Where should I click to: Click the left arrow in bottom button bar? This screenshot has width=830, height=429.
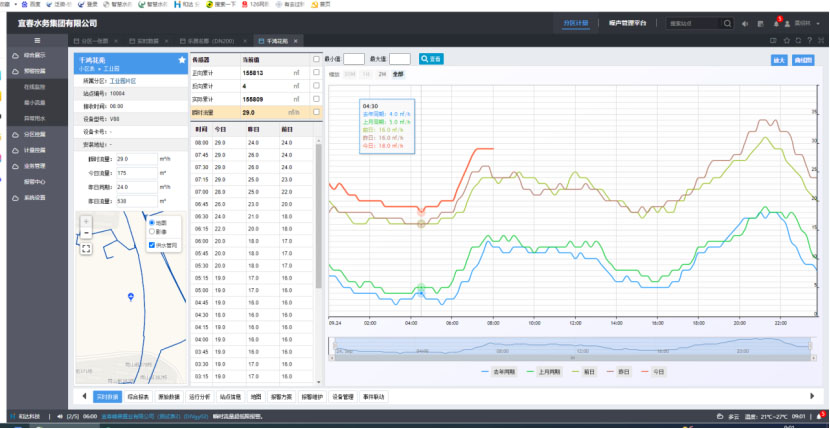coord(84,396)
